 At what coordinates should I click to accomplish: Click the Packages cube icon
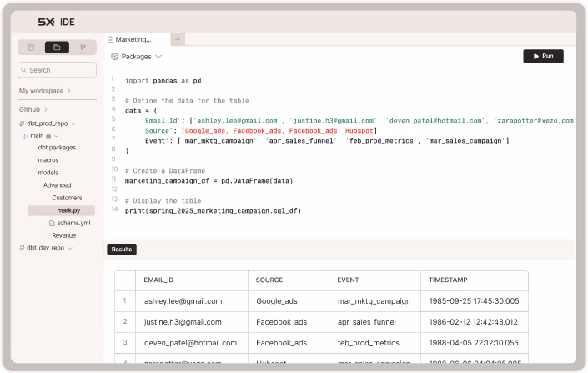point(115,57)
